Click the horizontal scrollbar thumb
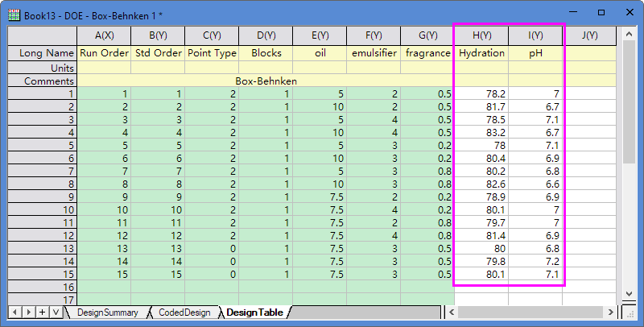The image size is (644, 327). coord(531,313)
